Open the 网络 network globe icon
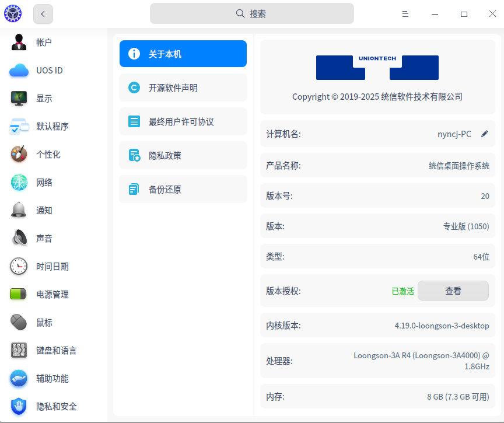 [19, 182]
